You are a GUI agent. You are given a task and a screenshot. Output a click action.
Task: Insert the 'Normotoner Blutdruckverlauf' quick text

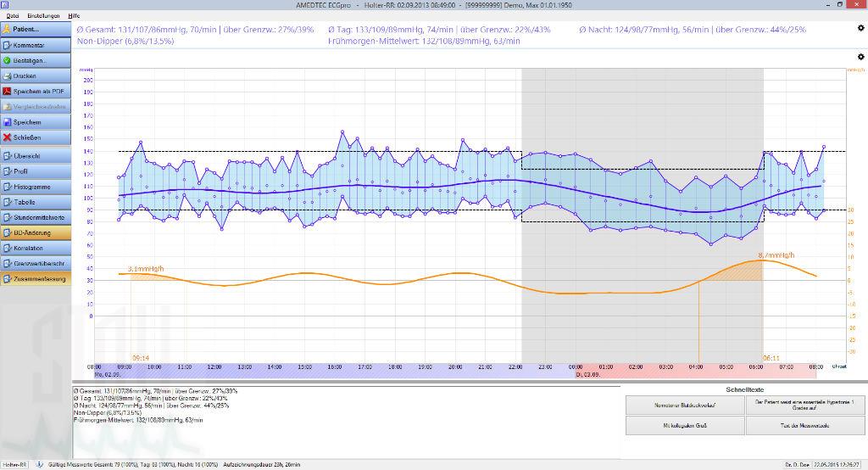pos(684,405)
